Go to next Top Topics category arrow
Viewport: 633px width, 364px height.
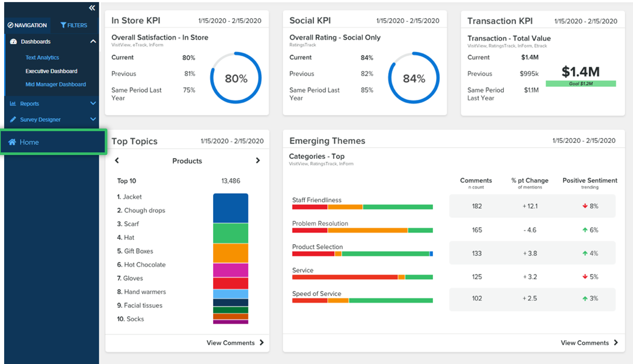pos(258,160)
